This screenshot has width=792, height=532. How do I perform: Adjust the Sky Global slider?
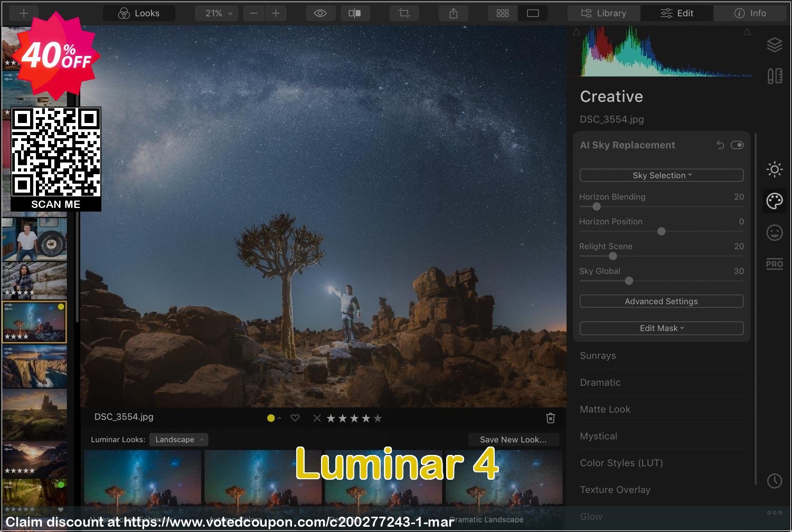click(x=629, y=281)
